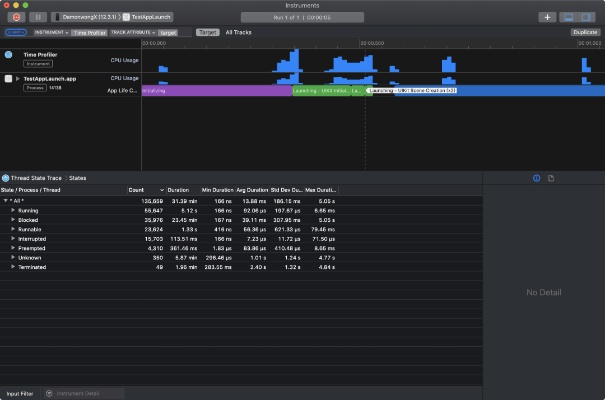Expand the Running state row
Image resolution: width=605 pixels, height=400 pixels.
click(13, 211)
